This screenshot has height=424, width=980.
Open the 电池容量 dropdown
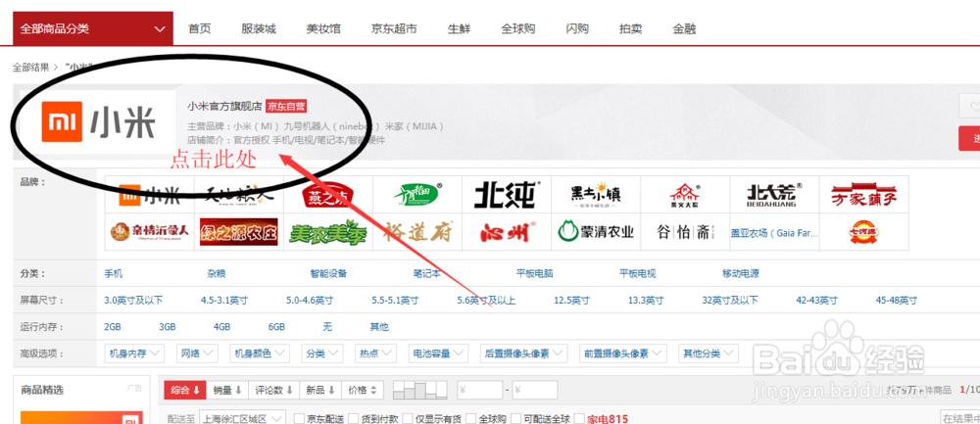pyautogui.click(x=438, y=353)
